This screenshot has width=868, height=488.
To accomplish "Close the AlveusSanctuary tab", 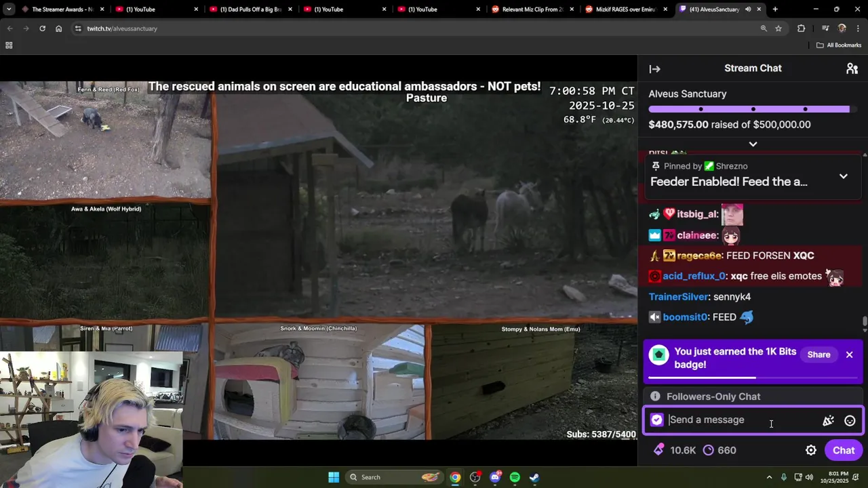I will (x=759, y=9).
